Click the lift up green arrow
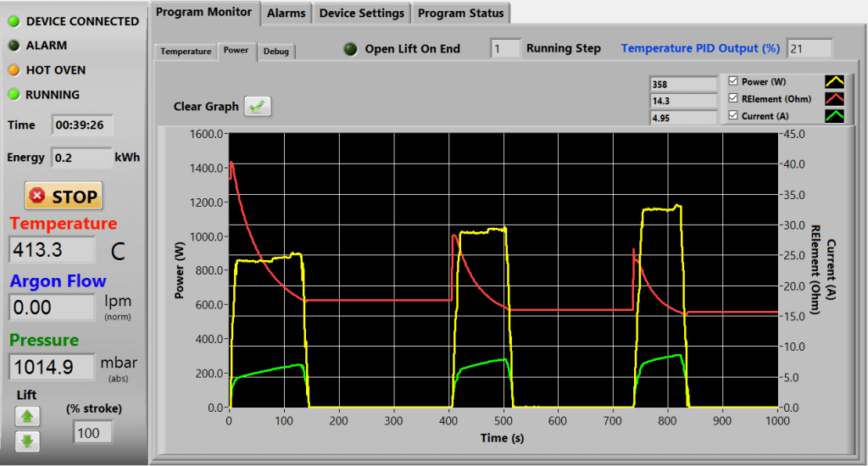 click(28, 416)
